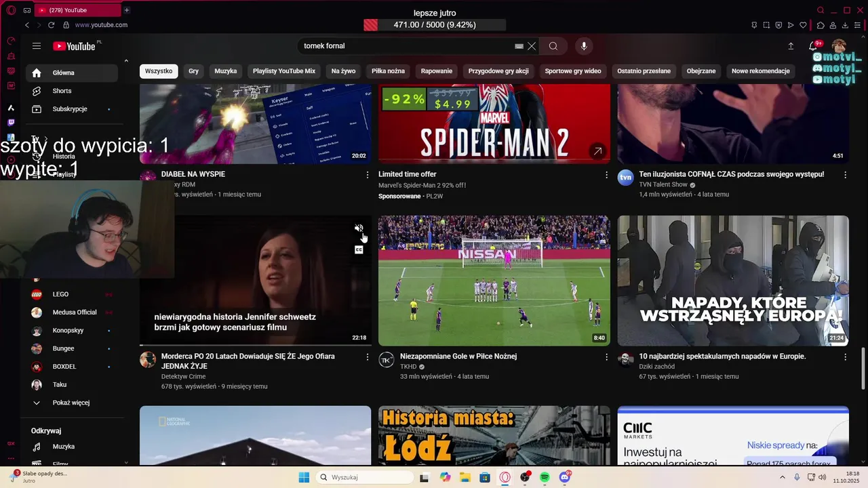Expand Pokaż więcej subscriptions list

71,403
